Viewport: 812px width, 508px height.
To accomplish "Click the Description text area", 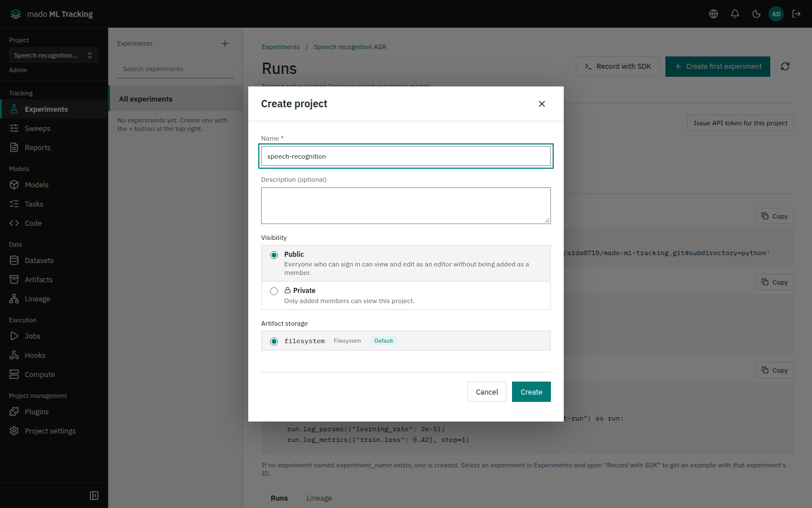I will point(406,205).
